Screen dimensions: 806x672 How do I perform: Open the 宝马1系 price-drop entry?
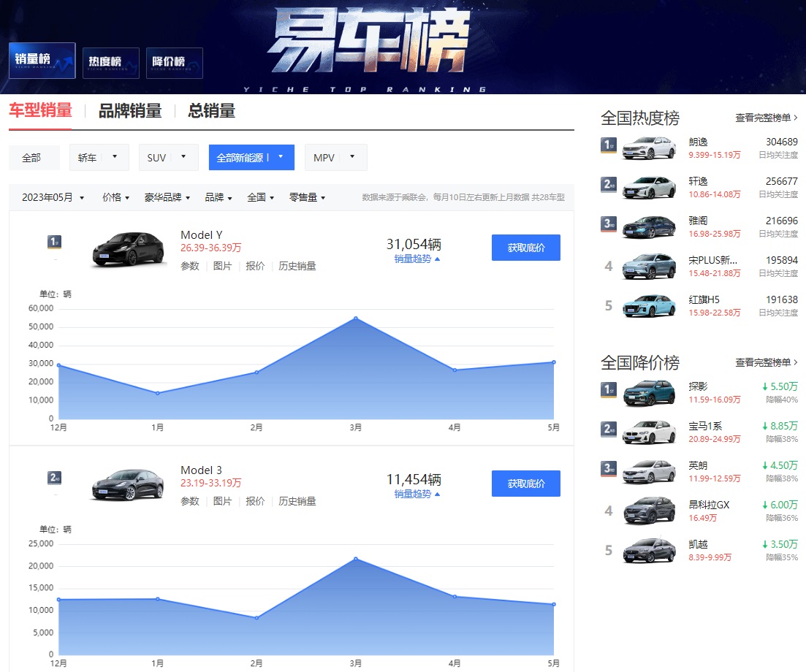(x=705, y=426)
